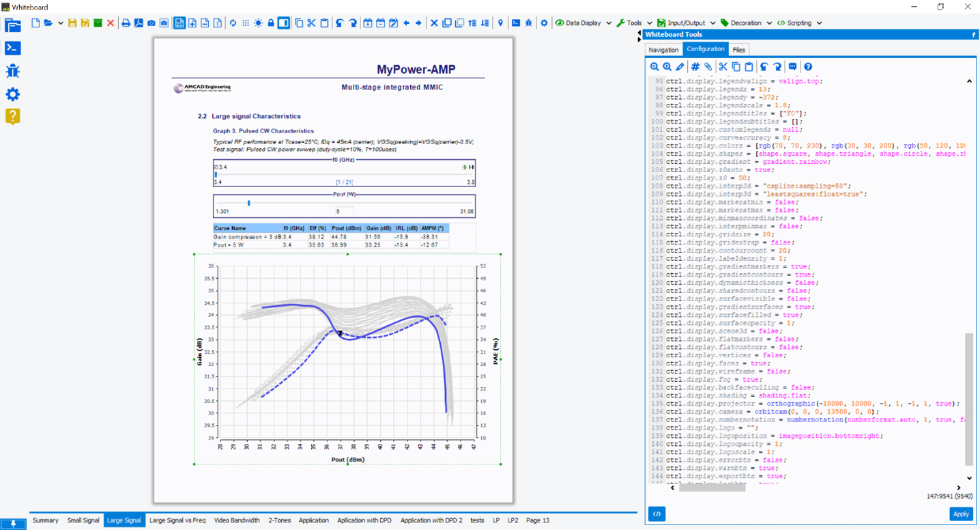Cut selection using main toolbar scissors

[311, 23]
